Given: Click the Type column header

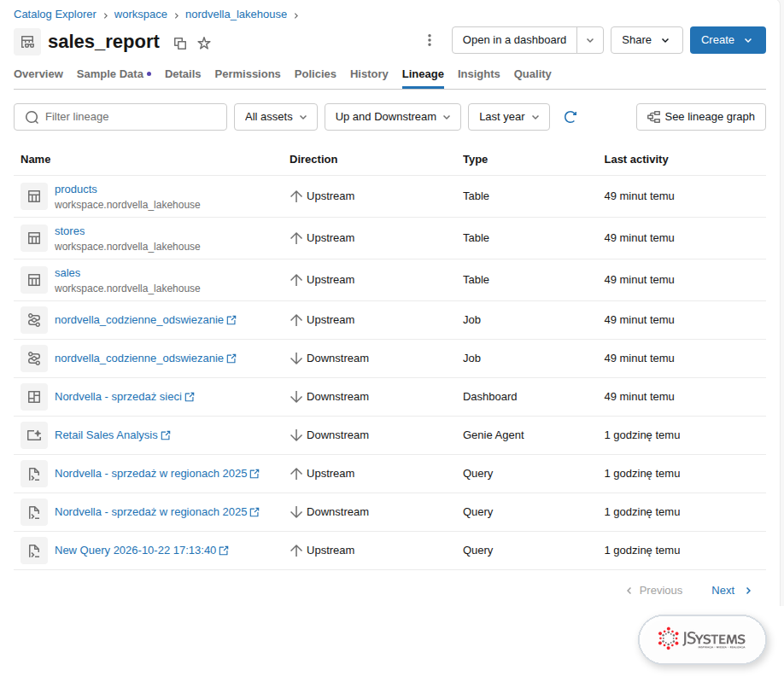Looking at the screenshot, I should (x=475, y=160).
